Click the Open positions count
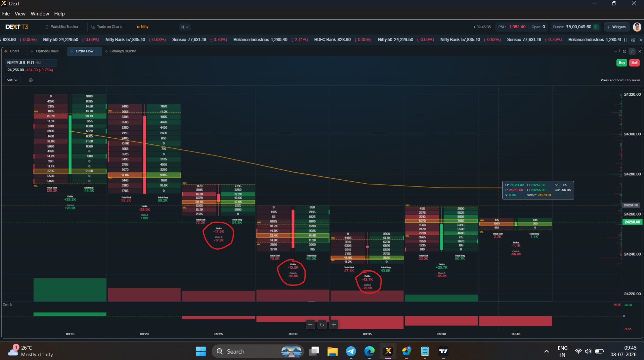Viewport: 644px width, 360px height. [538, 27]
